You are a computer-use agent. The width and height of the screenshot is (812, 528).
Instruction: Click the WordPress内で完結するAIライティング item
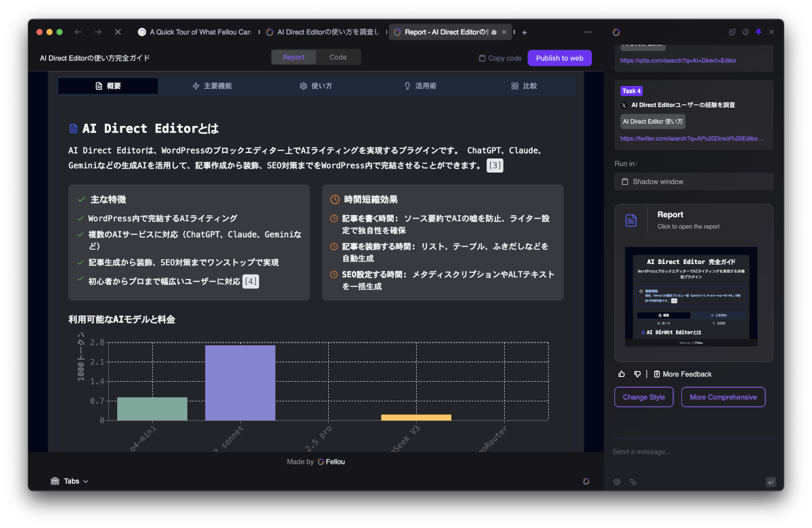[162, 219]
